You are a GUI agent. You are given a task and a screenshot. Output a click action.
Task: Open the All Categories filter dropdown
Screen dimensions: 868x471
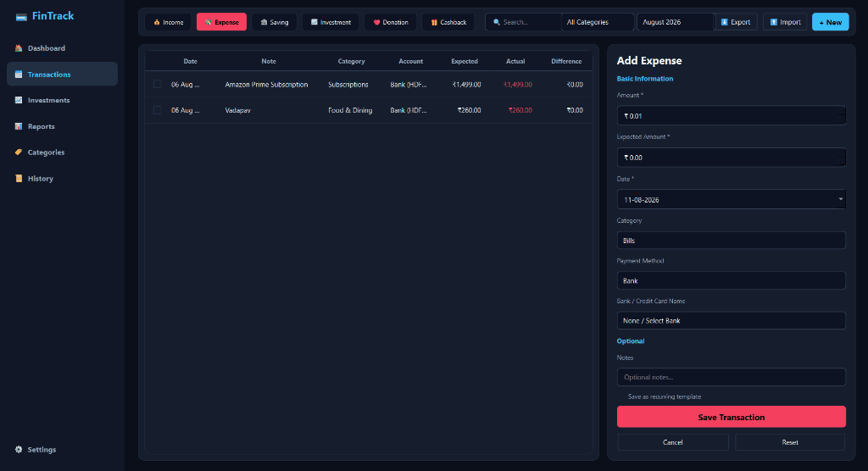pyautogui.click(x=598, y=22)
